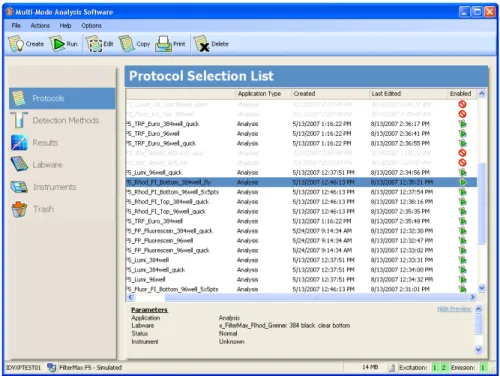Select the F5_TRF_Euro_96well protocol name
This screenshot has height=376, width=500.
pyautogui.click(x=153, y=134)
